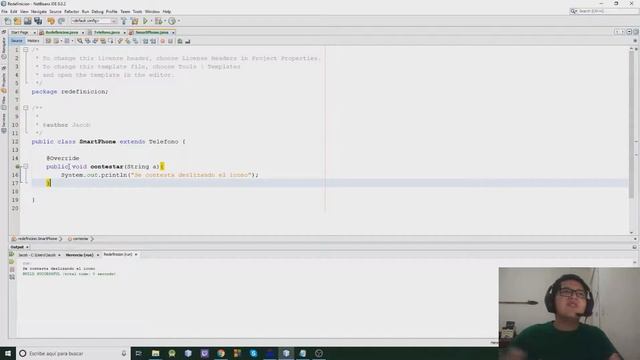Switch editor to Source view
This screenshot has height=360, width=640.
click(x=17, y=41)
